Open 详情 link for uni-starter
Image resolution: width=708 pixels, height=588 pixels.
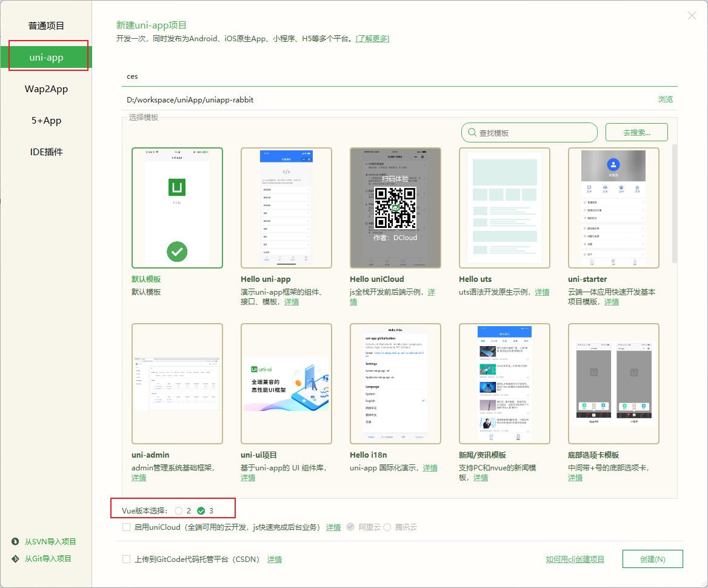point(612,302)
